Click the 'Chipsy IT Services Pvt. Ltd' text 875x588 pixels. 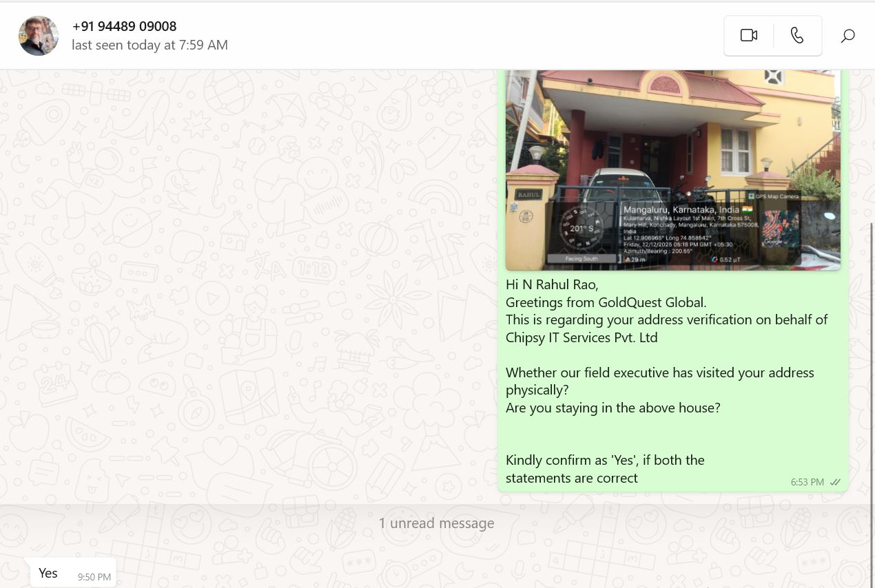(x=581, y=337)
